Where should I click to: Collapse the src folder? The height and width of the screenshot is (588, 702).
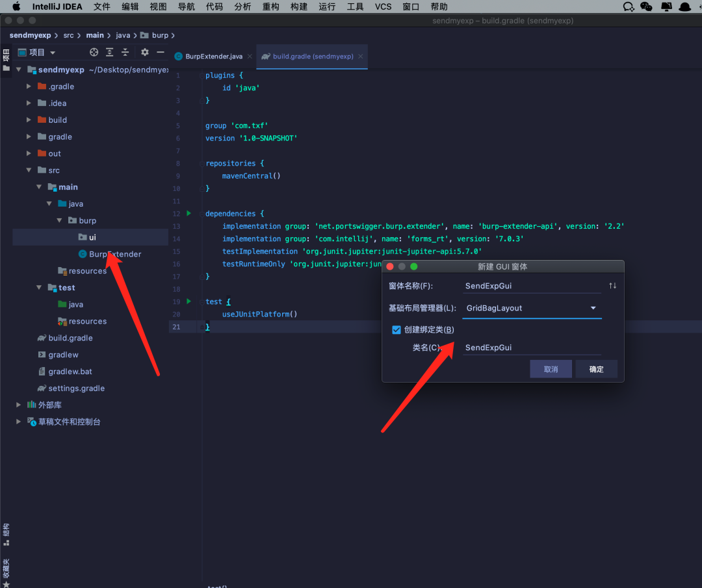click(x=29, y=170)
